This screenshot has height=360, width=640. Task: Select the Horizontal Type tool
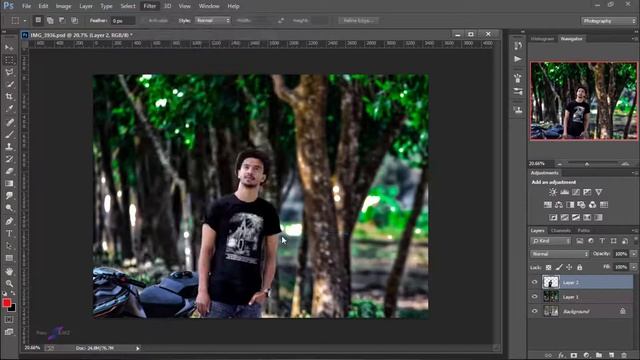click(9, 233)
